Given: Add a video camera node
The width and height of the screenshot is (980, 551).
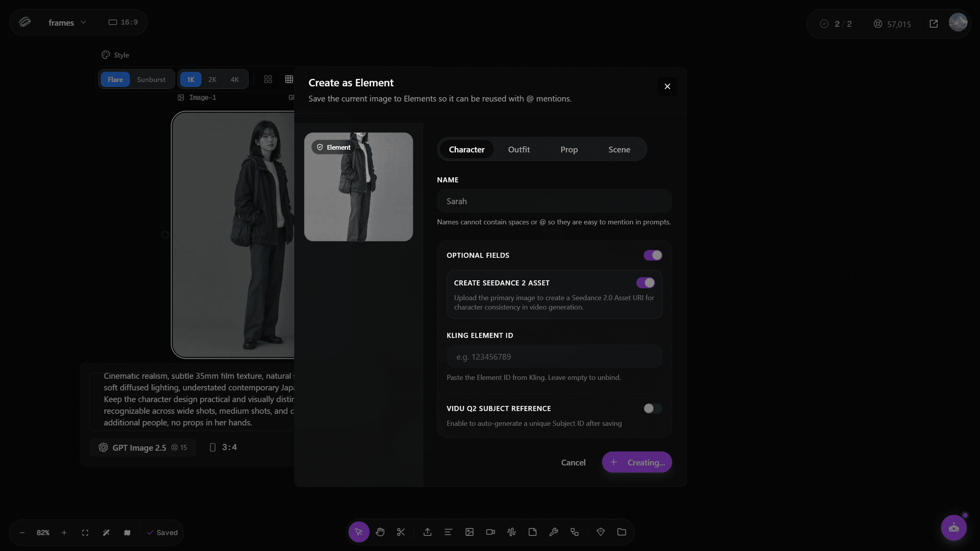Looking at the screenshot, I should click(x=490, y=532).
